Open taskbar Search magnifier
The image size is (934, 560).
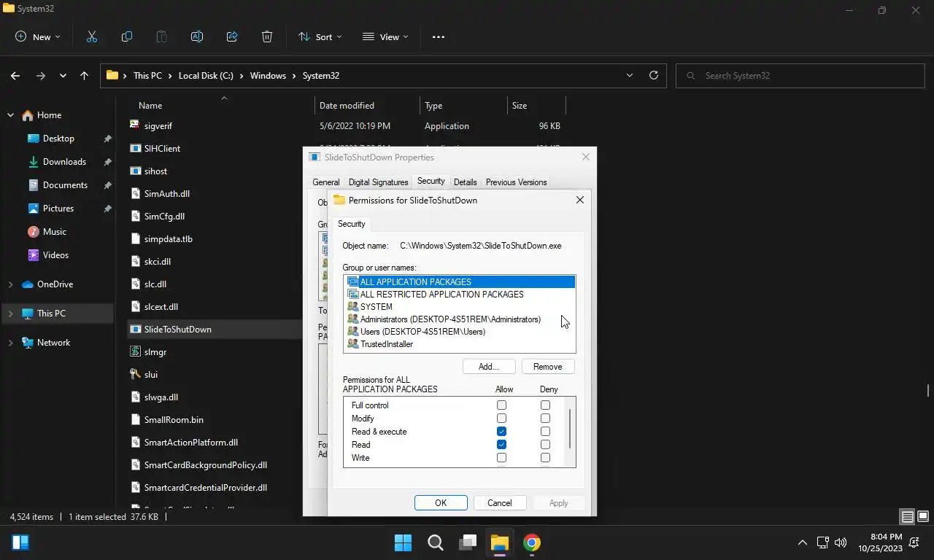coord(436,542)
